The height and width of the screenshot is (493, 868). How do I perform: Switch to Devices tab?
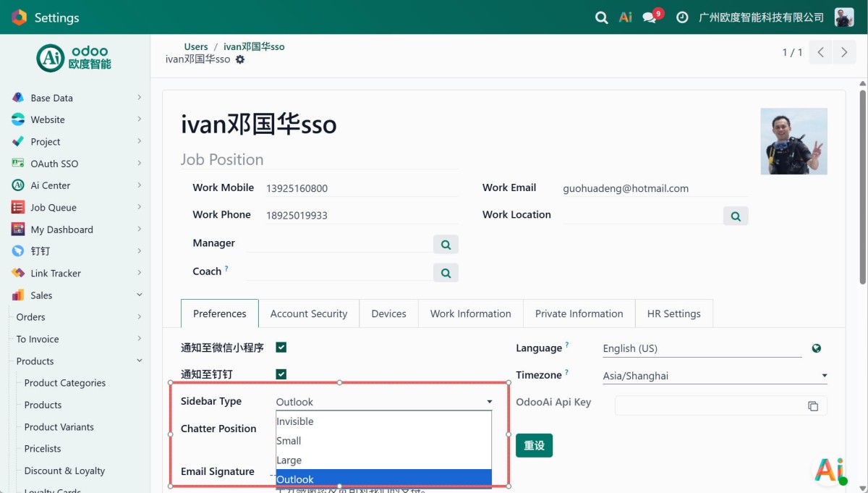coord(388,313)
